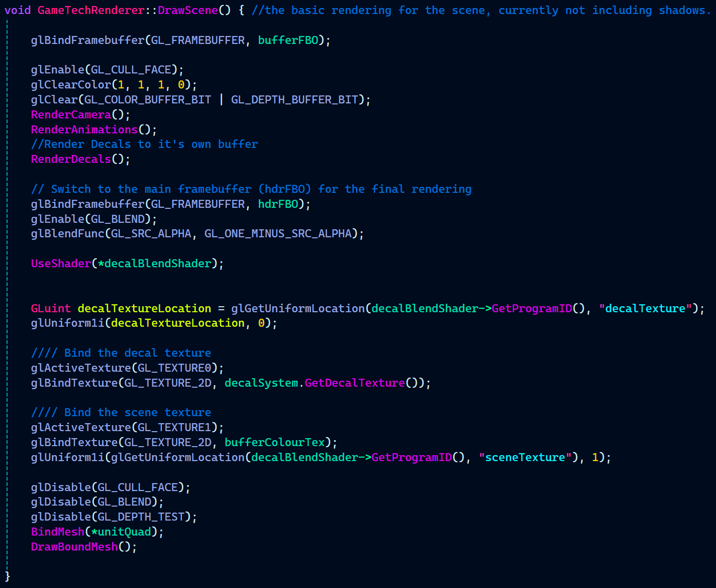
Task: Select the GL_CULL_FACE constant in glEnable
Action: (131, 69)
